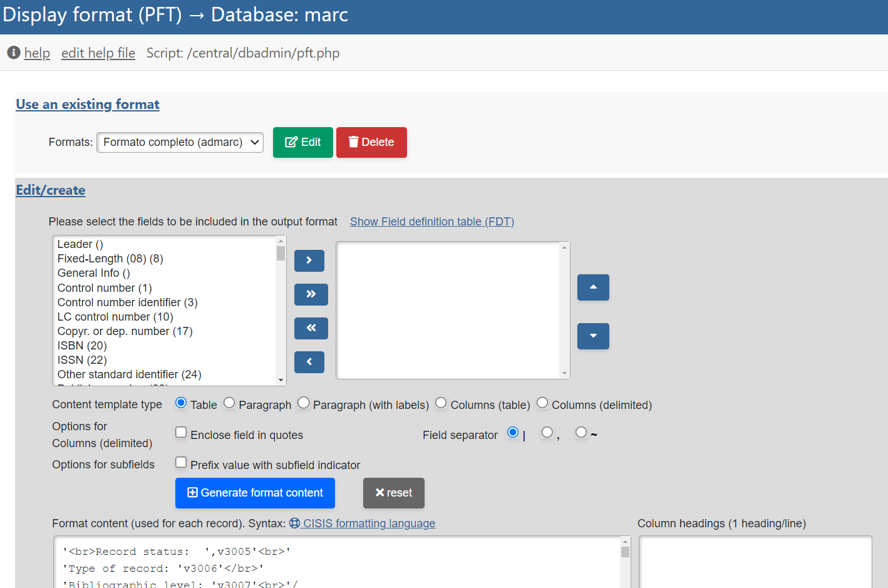Select Control number (1) from field list
This screenshot has height=588, width=888.
[x=105, y=288]
